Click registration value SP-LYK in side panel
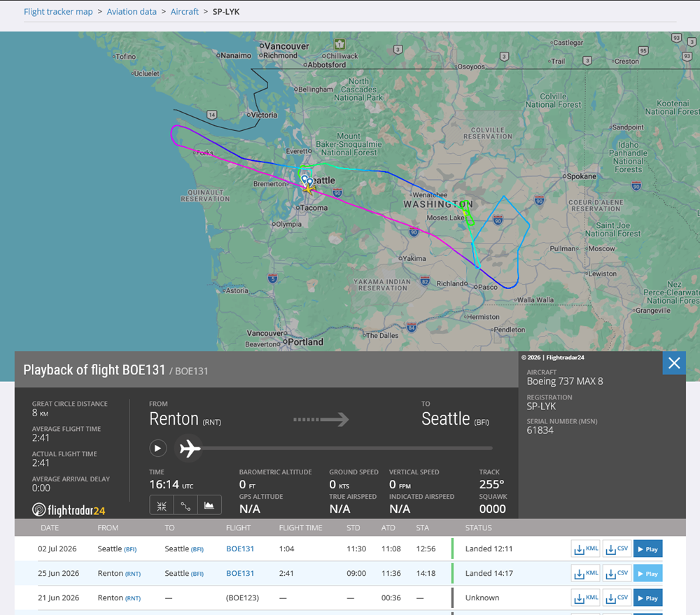The width and height of the screenshot is (700, 615). coord(541,407)
